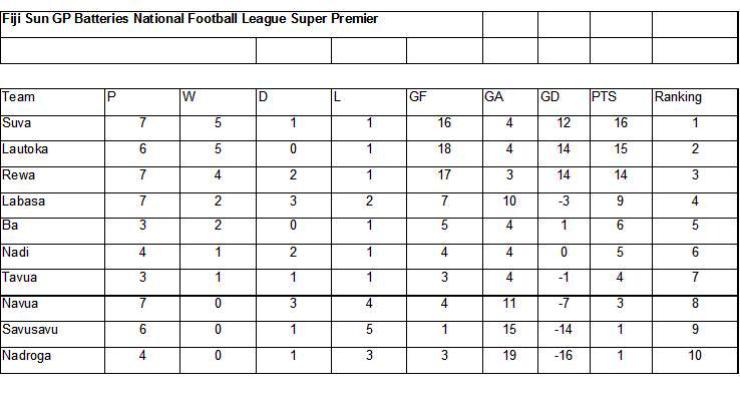The image size is (740, 400).
Task: Select the Labasa team cell
Action: click(x=52, y=205)
